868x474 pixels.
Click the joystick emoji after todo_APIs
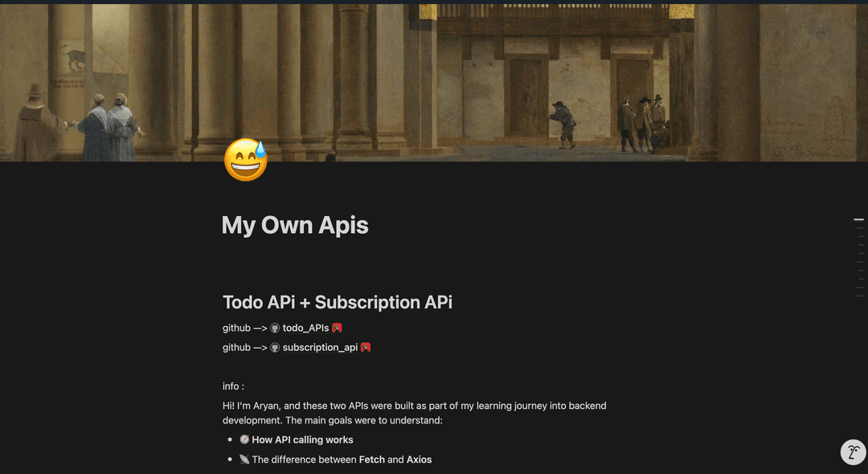coord(337,328)
